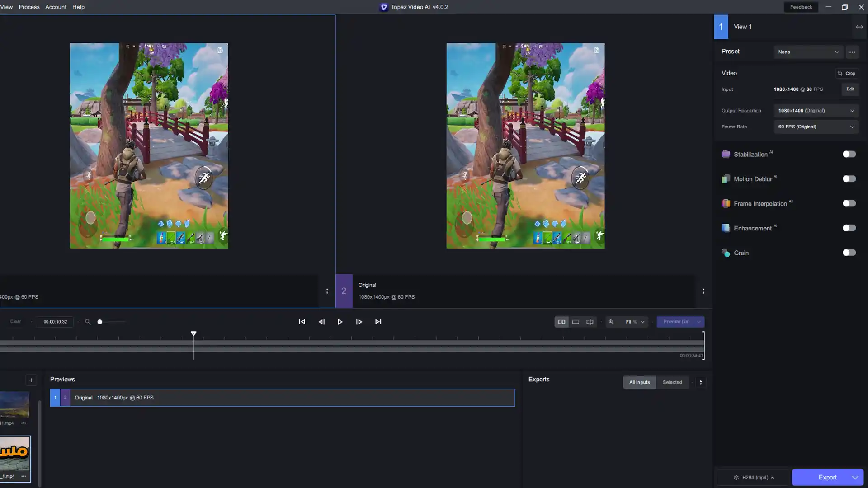Click the input list scrollbar

point(40,443)
